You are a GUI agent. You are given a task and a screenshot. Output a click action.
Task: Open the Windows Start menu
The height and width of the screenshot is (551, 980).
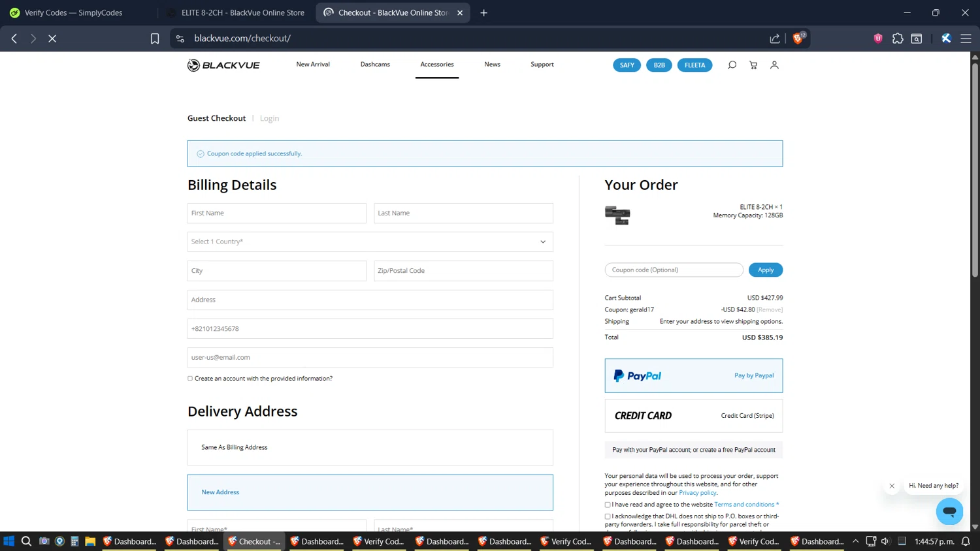click(x=9, y=541)
